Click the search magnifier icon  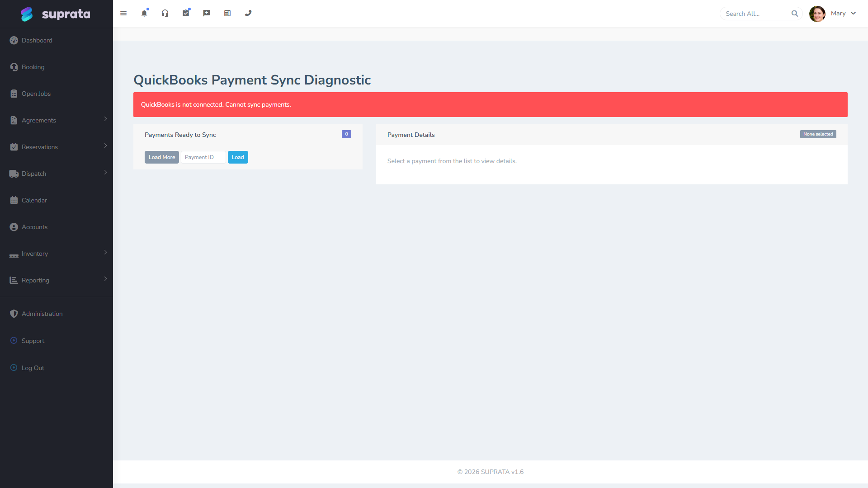tap(795, 14)
